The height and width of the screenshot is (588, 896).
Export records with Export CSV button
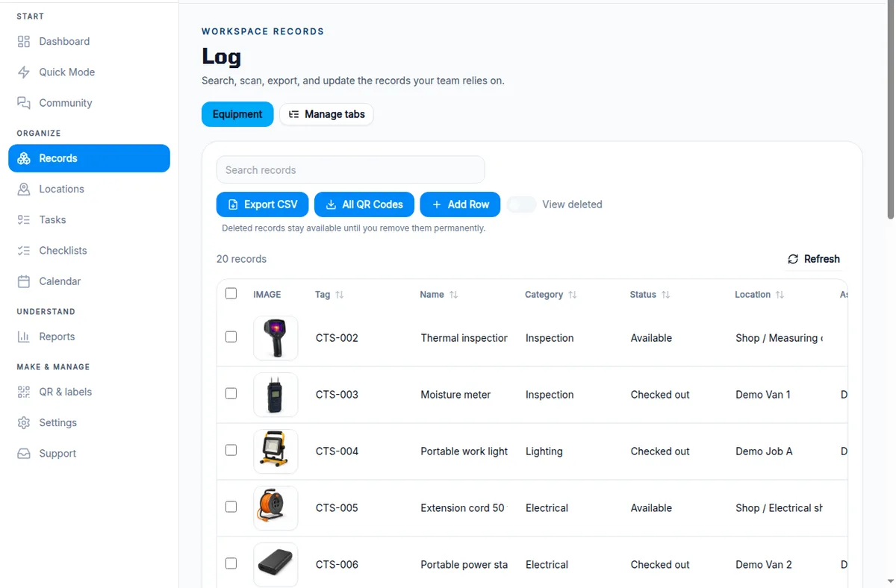click(262, 204)
